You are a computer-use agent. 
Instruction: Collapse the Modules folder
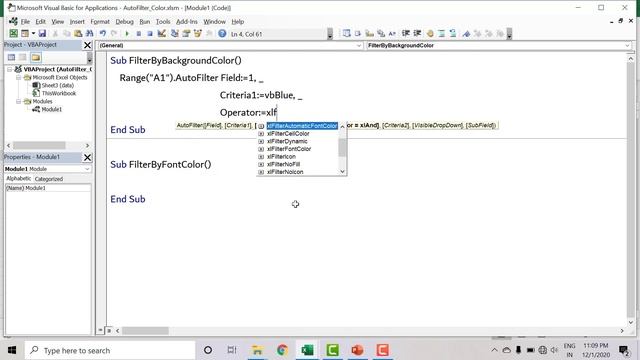pyautogui.click(x=19, y=101)
